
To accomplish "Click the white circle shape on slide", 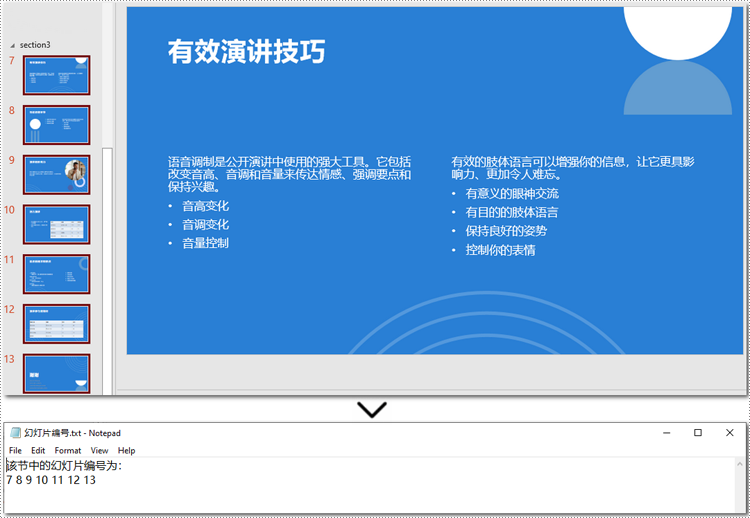I will (x=677, y=33).
